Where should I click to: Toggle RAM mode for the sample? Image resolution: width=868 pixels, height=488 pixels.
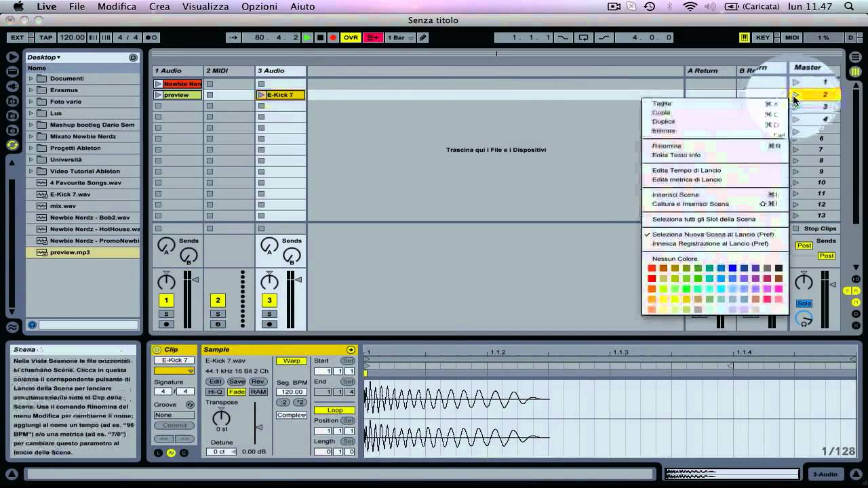[x=258, y=392]
